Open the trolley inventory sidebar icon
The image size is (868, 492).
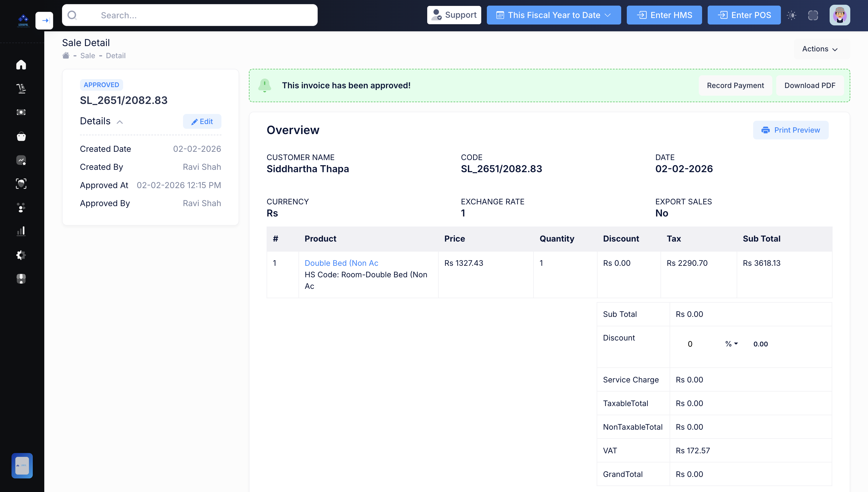21,89
